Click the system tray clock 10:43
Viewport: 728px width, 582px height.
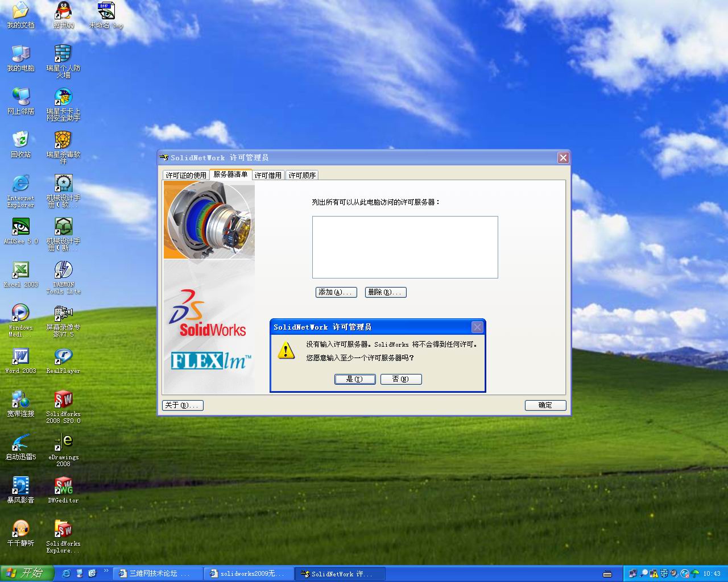(x=712, y=574)
